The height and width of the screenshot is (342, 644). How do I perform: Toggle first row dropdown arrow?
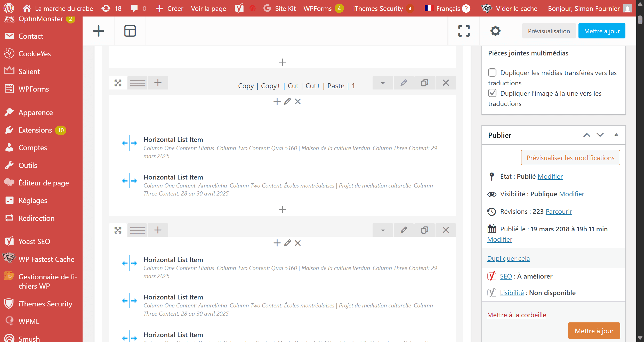pyautogui.click(x=383, y=83)
